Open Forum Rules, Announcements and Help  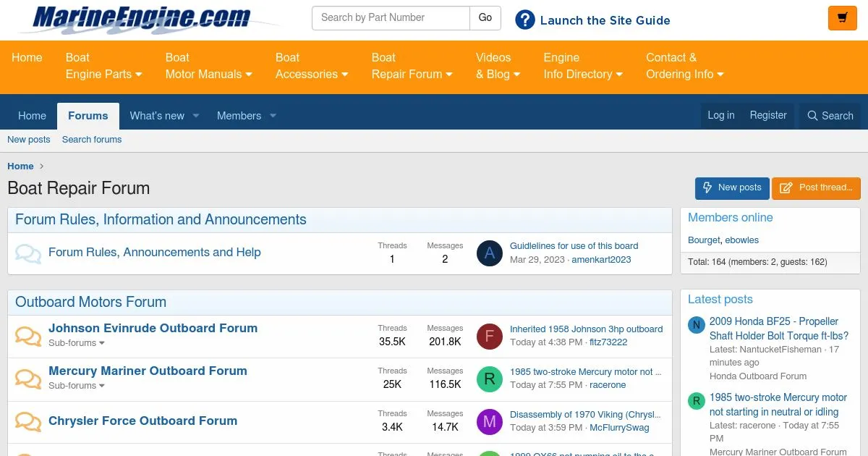(x=155, y=253)
